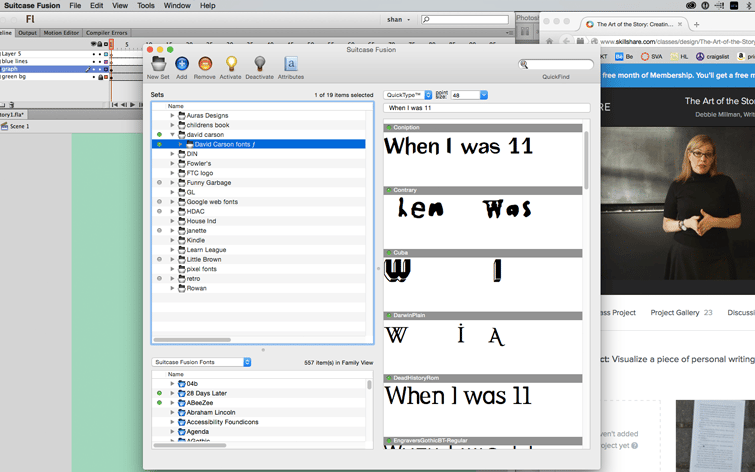Open the QuickType preview dropdown
This screenshot has width=755, height=472.
[408, 95]
